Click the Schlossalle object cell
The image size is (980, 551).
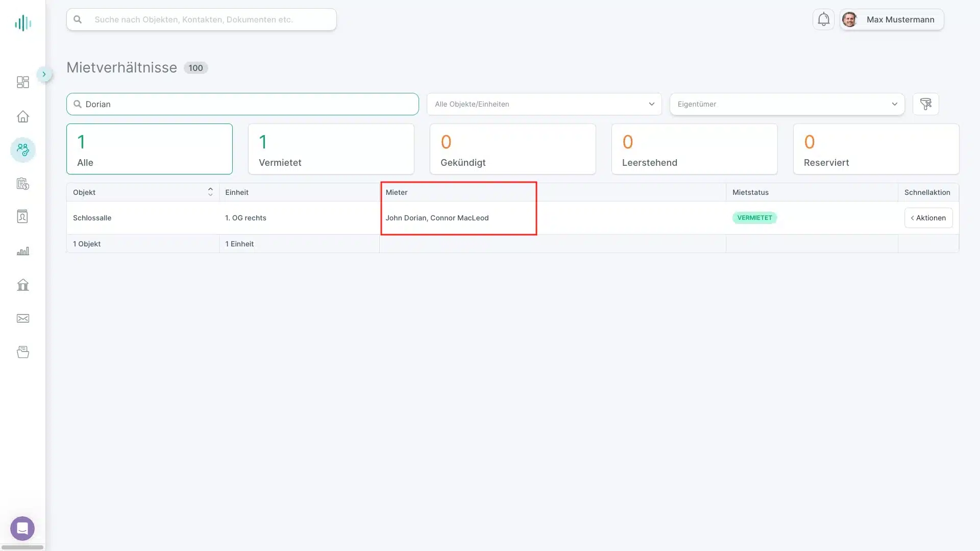[x=143, y=218]
